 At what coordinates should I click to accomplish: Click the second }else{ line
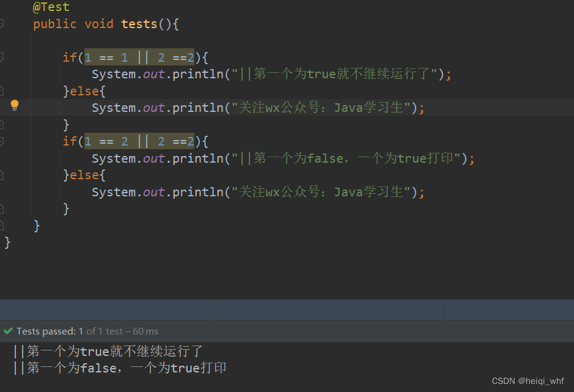84,175
